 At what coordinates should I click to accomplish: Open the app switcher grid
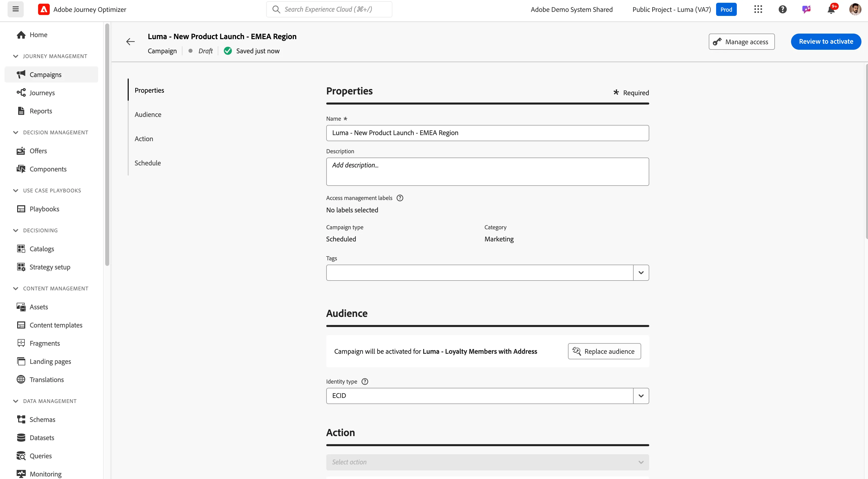tap(758, 9)
